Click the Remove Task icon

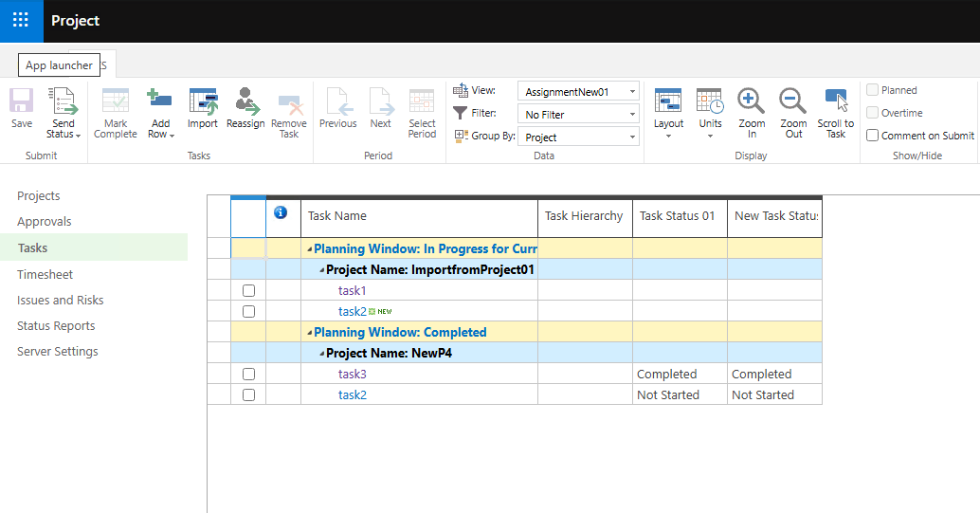[x=290, y=104]
